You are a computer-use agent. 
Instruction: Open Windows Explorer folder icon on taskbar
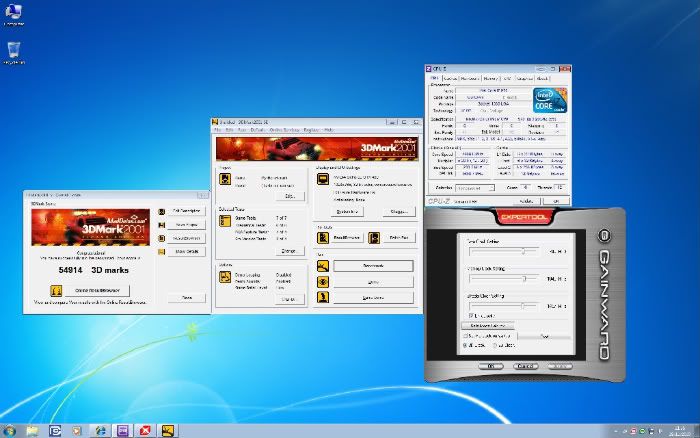32,430
